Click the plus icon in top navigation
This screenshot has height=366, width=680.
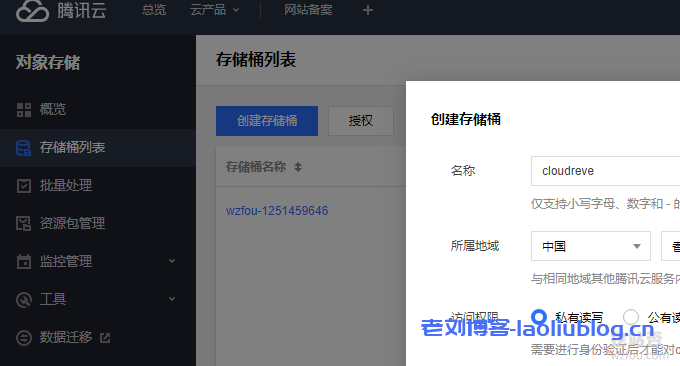tap(368, 10)
